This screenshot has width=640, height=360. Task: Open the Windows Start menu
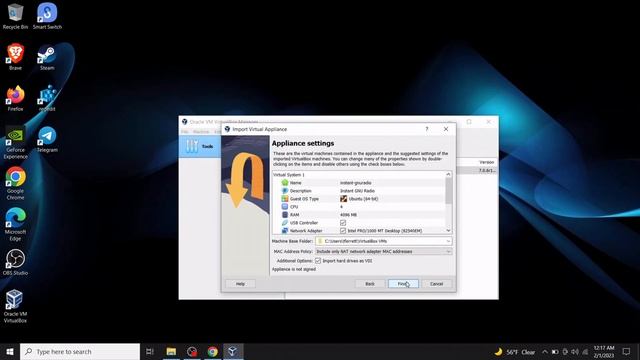tap(10, 351)
